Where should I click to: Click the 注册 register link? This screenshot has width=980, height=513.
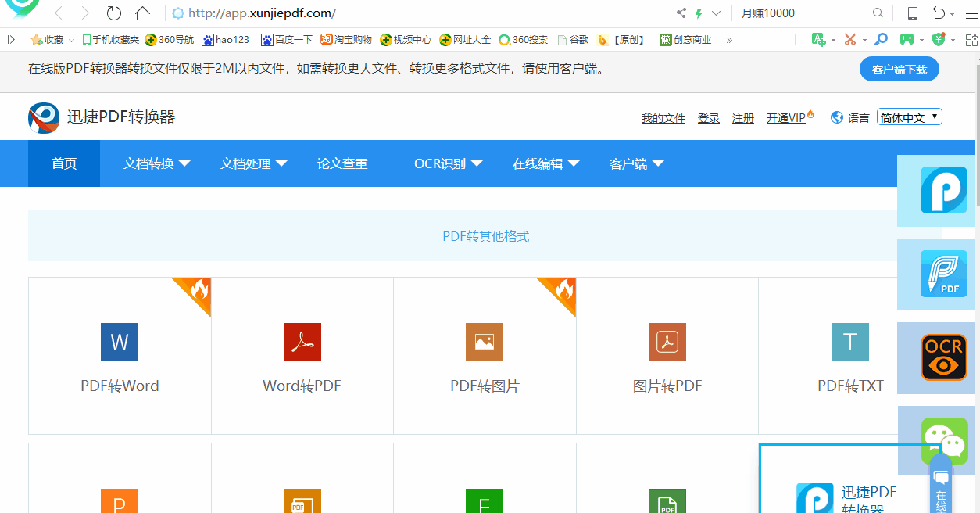click(743, 118)
